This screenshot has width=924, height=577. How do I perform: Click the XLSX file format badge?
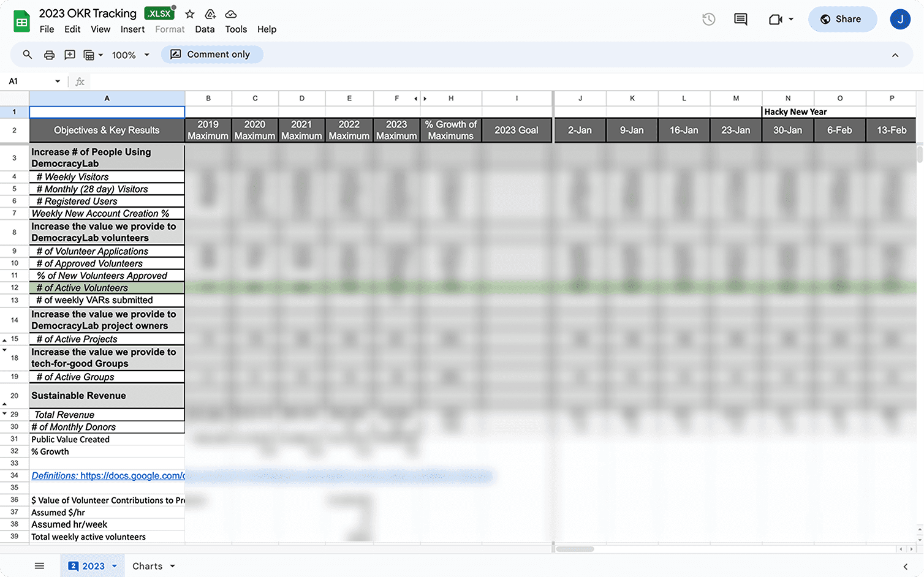[x=159, y=13]
